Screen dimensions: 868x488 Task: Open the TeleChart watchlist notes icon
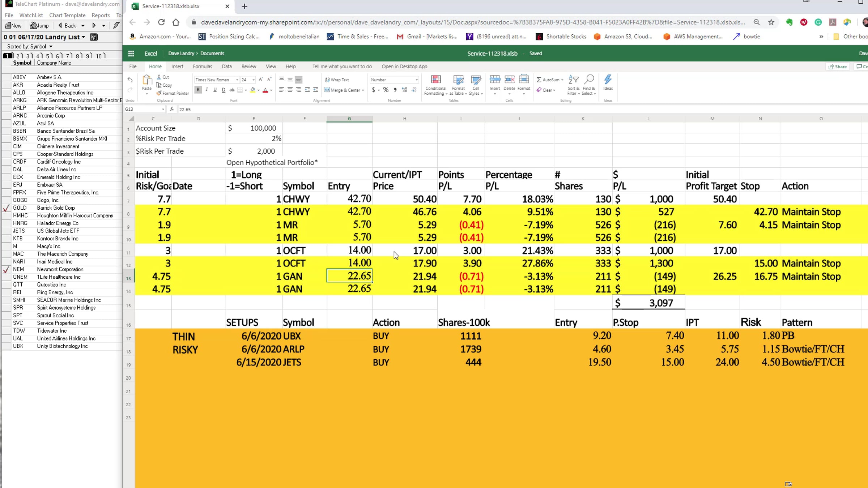point(94,37)
